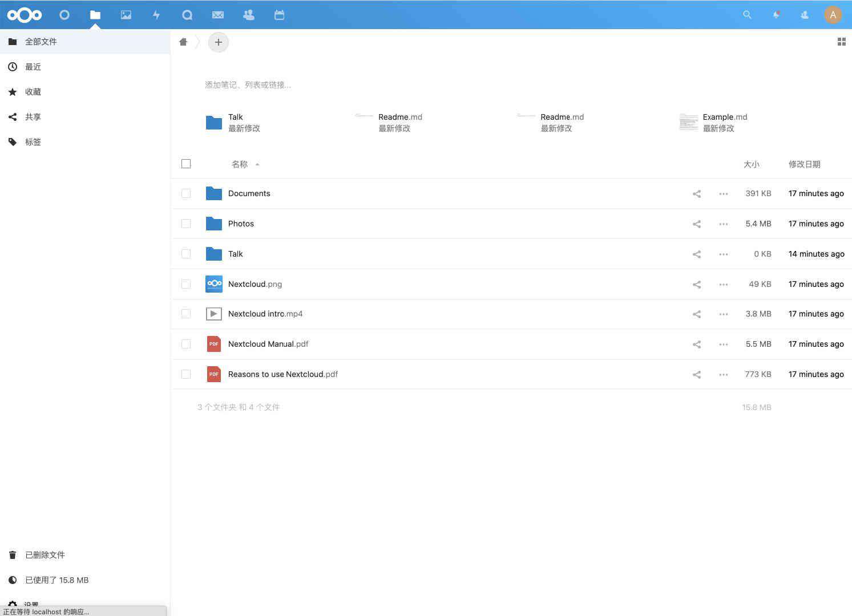
Task: Open the notifications bell icon
Action: tap(776, 15)
